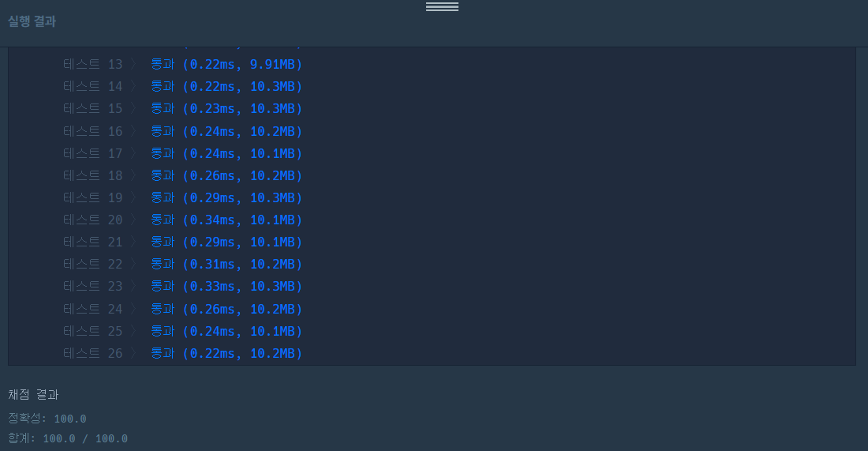The height and width of the screenshot is (451, 868).
Task: Select the 테스트 18 label
Action: click(92, 175)
